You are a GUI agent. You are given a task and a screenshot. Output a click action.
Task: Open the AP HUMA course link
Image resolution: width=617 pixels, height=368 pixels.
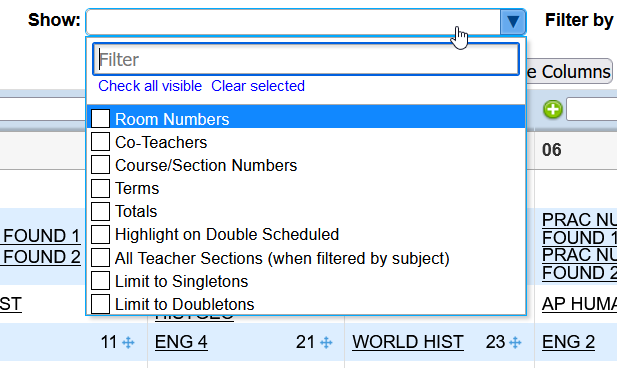coord(579,304)
